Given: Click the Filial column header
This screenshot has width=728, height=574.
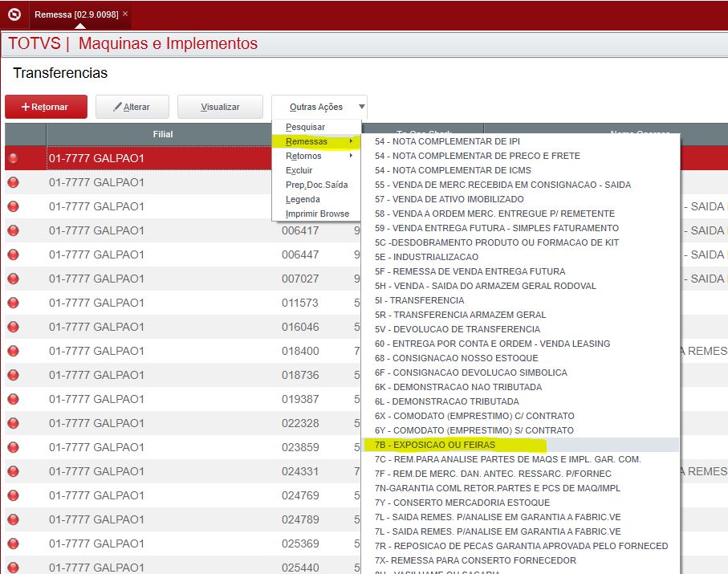Looking at the screenshot, I should click(x=162, y=134).
